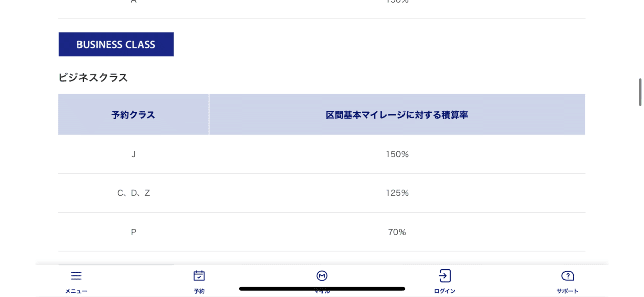Tap the black home indicator bar

click(x=322, y=289)
